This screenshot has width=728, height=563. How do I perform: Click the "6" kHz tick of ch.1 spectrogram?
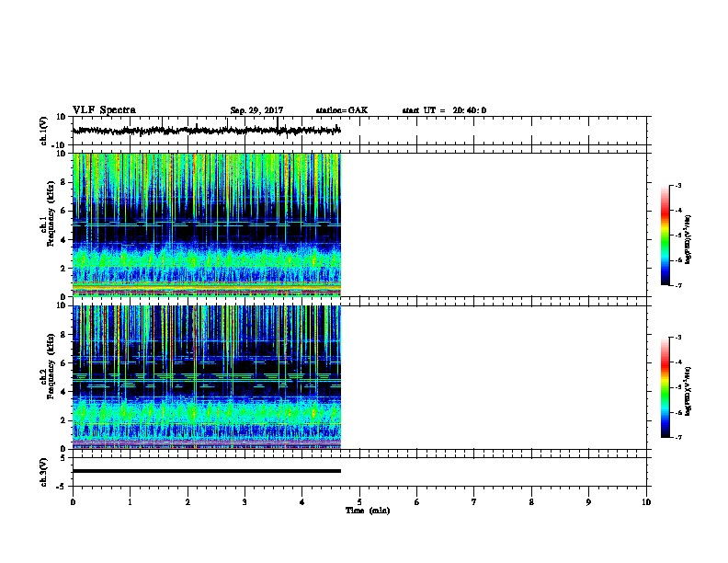(63, 211)
